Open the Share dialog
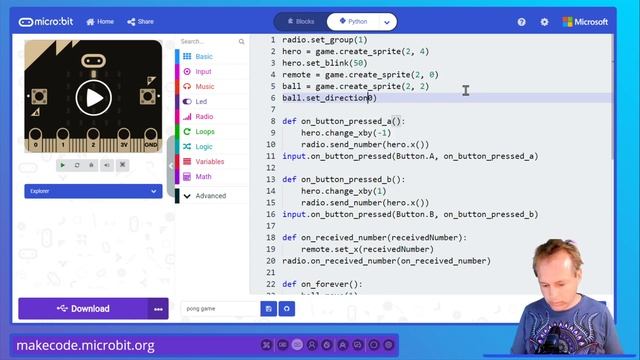The height and width of the screenshot is (360, 640). point(140,22)
